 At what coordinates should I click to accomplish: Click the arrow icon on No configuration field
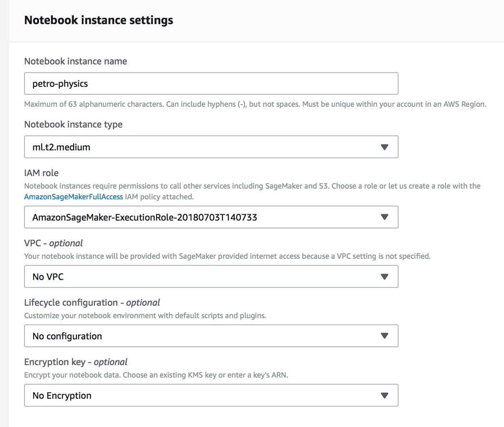(384, 336)
